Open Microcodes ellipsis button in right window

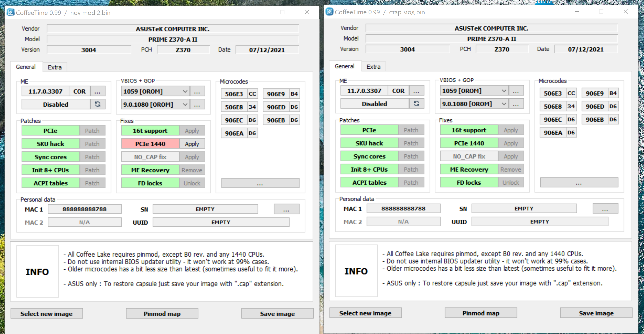(579, 183)
